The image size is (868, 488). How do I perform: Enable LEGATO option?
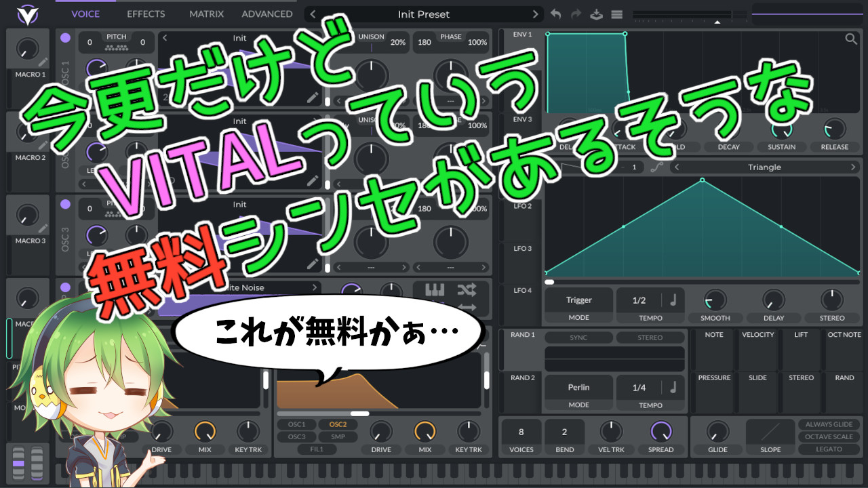[829, 449]
